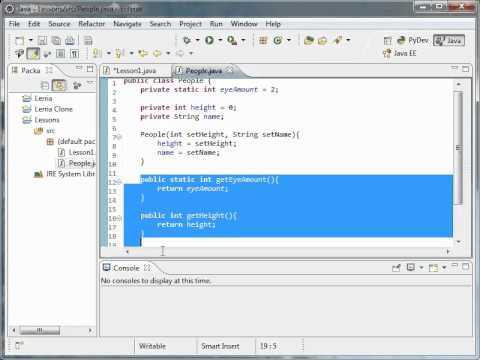Image resolution: width=480 pixels, height=360 pixels.
Task: Click the Open Type icon
Action: 309,40
